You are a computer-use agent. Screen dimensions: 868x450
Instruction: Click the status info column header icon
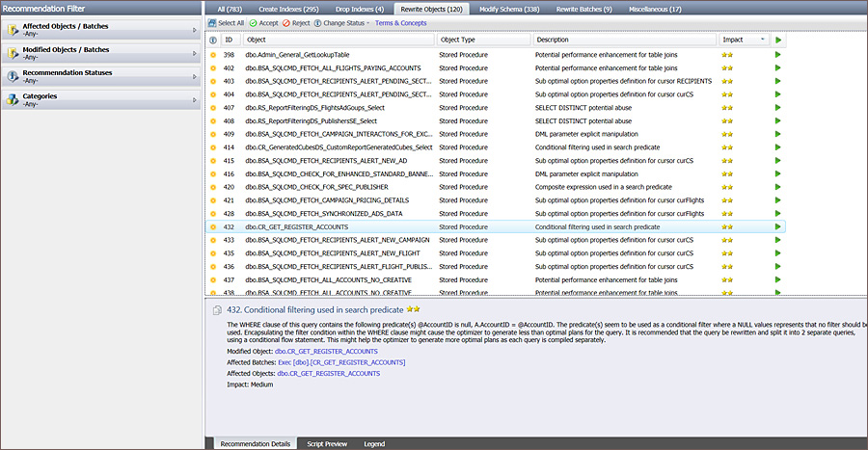coord(213,40)
